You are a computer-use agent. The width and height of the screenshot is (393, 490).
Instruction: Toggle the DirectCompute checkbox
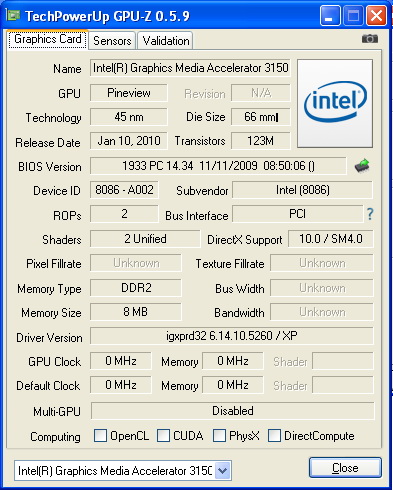point(274,435)
